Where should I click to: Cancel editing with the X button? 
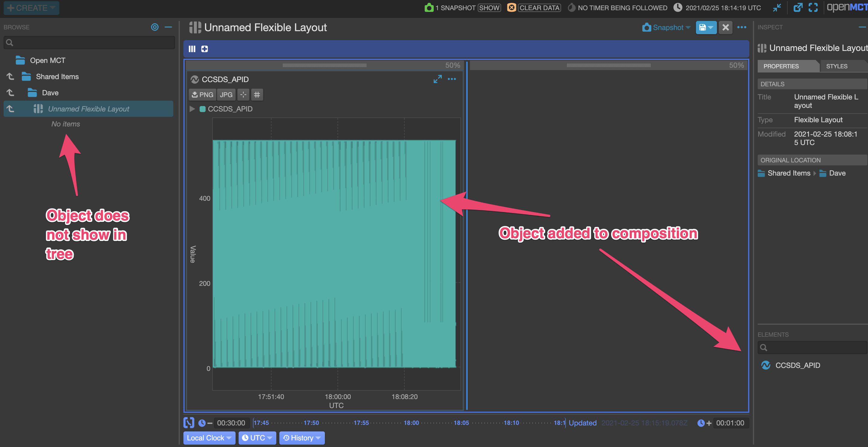click(725, 28)
